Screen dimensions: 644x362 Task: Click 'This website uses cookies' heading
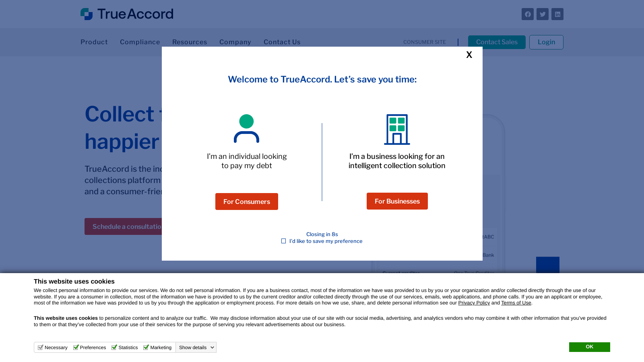click(74, 282)
